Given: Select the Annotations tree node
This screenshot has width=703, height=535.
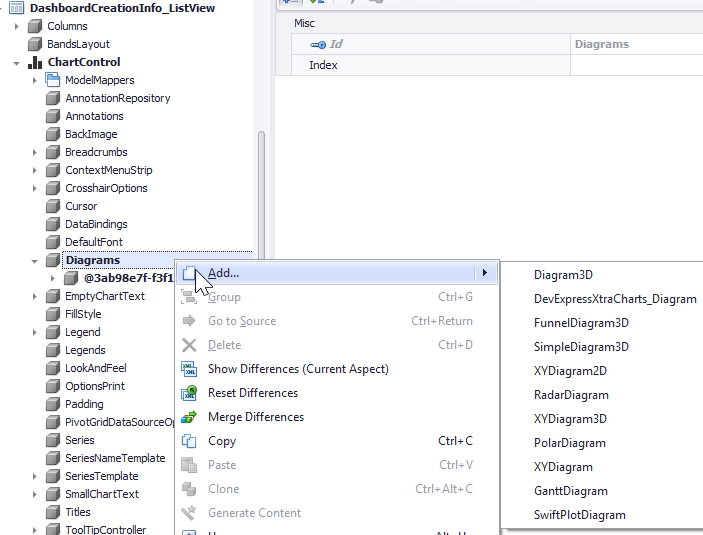Looking at the screenshot, I should click(94, 116).
